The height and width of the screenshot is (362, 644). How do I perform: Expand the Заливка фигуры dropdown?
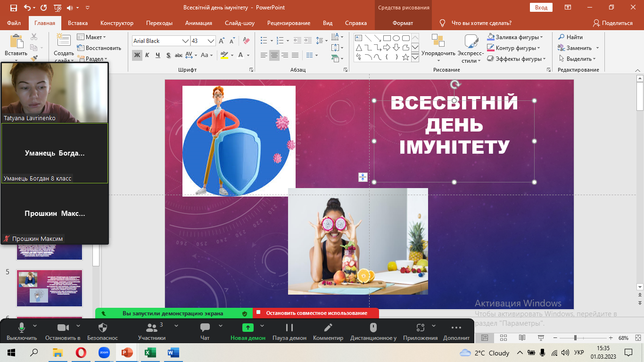[x=541, y=37]
